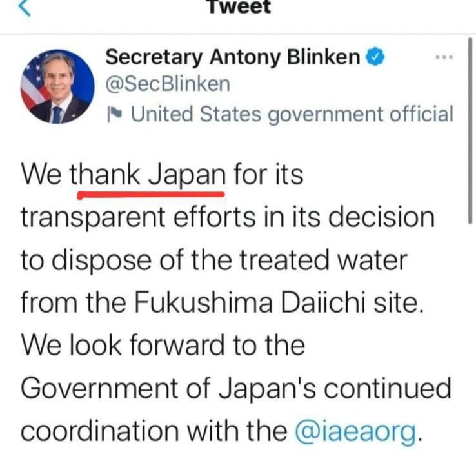Viewport: 476px width, 450px height.
Task: Click "transparent efforts" in the tweet text
Action: pyautogui.click(x=138, y=217)
